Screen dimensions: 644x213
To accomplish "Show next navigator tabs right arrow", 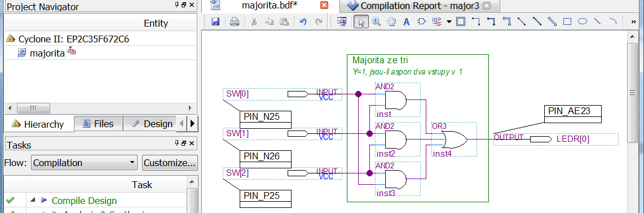I will (x=192, y=123).
